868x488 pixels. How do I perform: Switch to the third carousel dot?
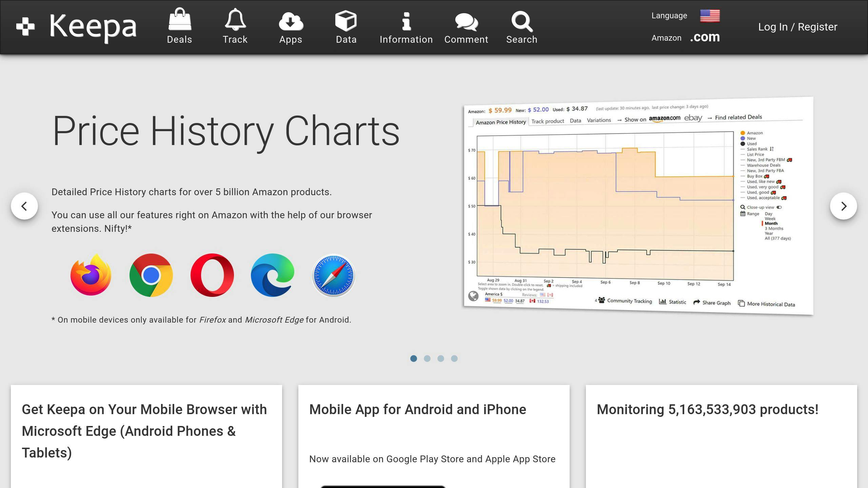point(441,359)
